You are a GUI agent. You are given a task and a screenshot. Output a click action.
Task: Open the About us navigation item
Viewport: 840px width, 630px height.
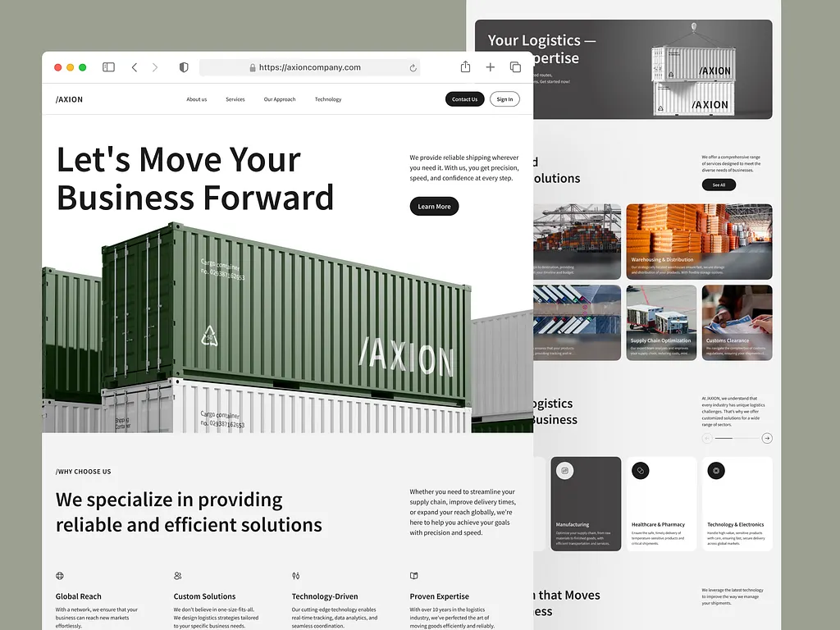click(x=197, y=98)
